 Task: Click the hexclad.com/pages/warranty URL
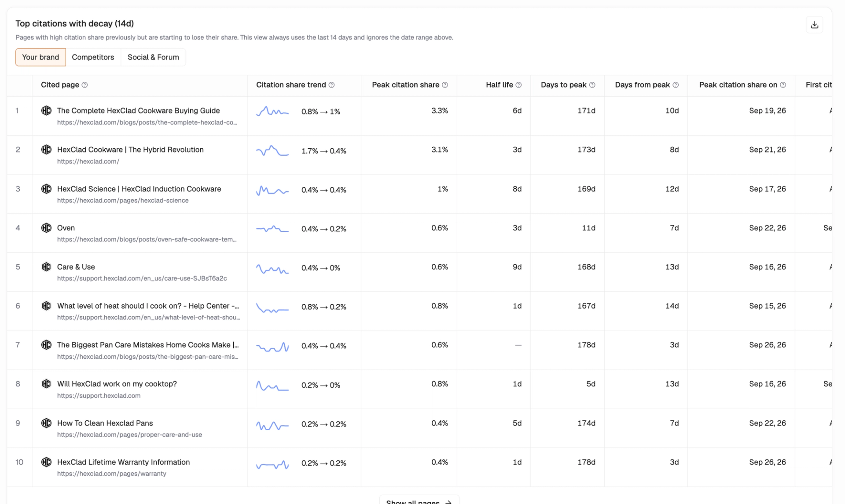(x=112, y=474)
